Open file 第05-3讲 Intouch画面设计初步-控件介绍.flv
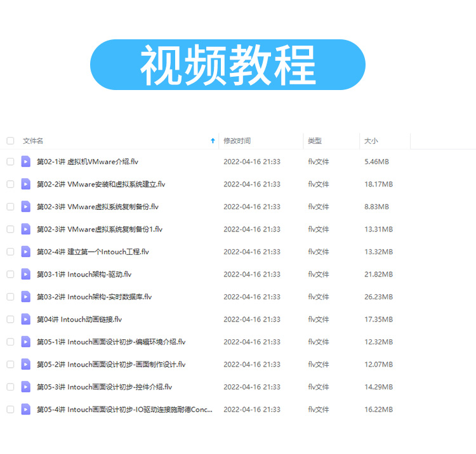 (105, 387)
